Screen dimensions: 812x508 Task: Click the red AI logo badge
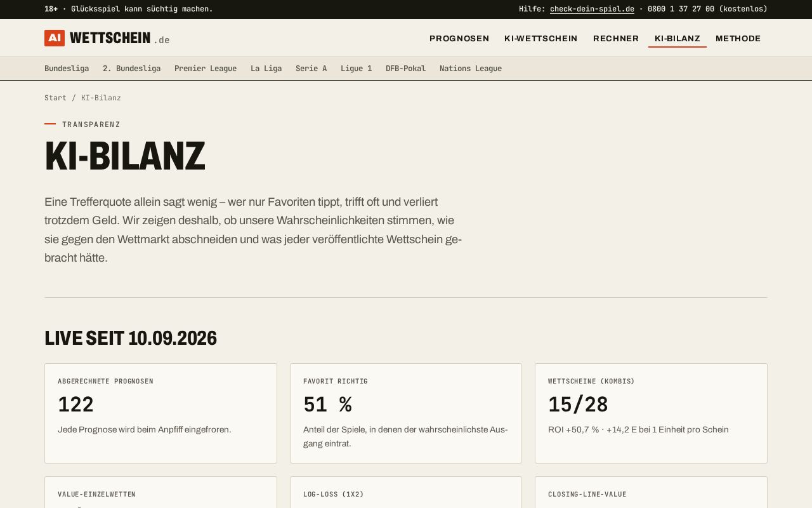55,38
